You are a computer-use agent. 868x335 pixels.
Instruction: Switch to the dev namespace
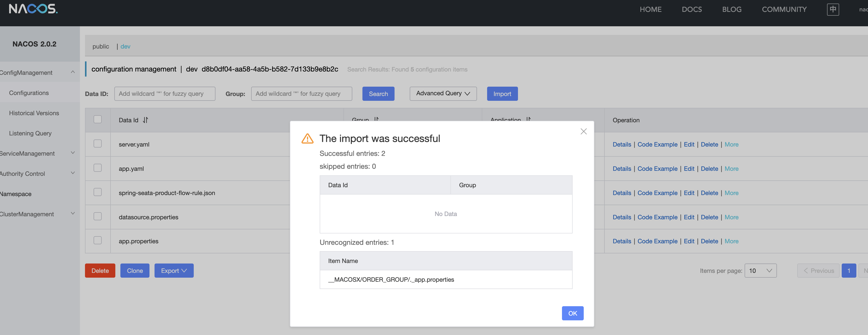pyautogui.click(x=125, y=46)
